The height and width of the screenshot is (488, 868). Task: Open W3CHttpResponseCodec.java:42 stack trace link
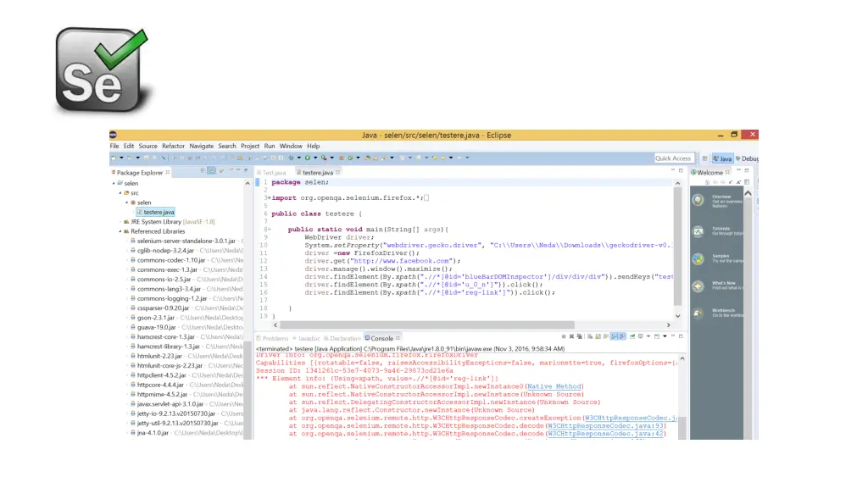(x=605, y=434)
